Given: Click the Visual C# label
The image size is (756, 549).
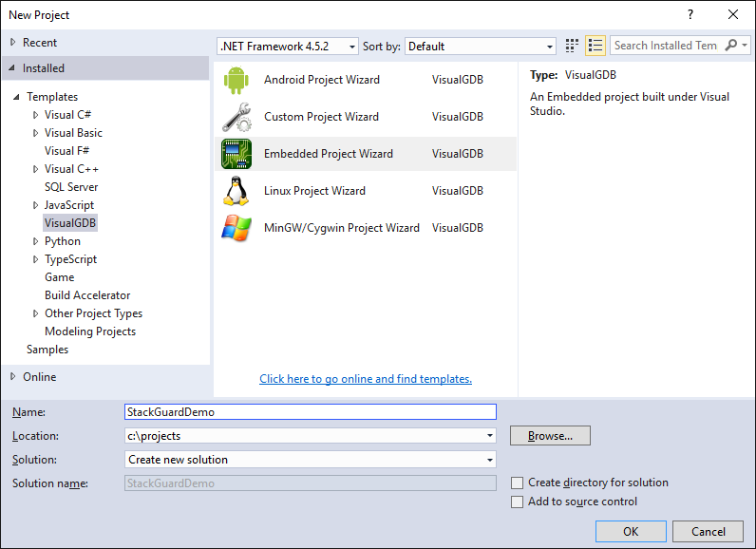Looking at the screenshot, I should click(x=68, y=115).
